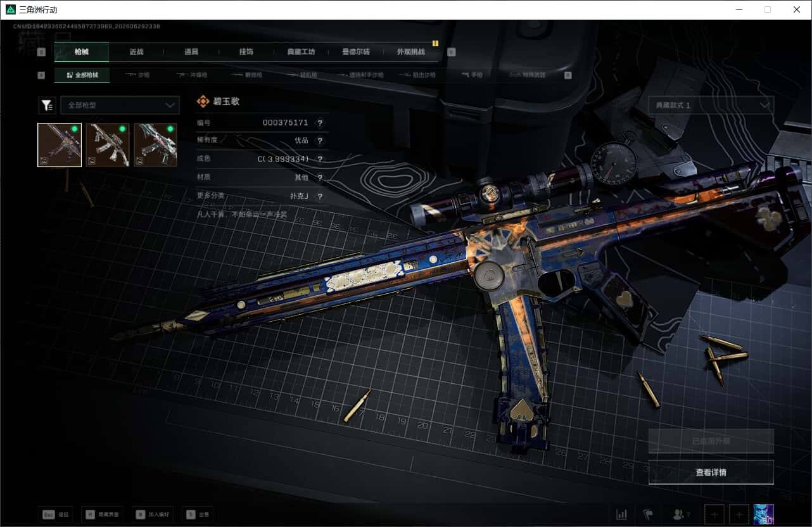Click the first plus squad slot

[x=714, y=514]
